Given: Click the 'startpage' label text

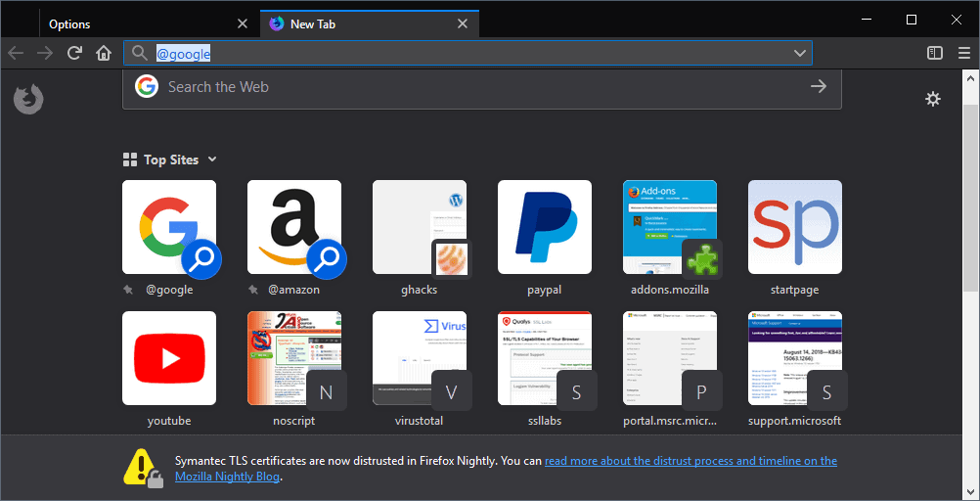Looking at the screenshot, I should (x=795, y=291).
